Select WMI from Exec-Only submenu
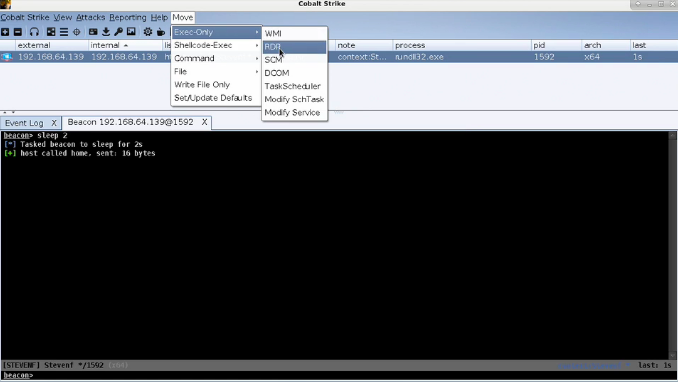Viewport: 678px width, 382px height. 294,33
